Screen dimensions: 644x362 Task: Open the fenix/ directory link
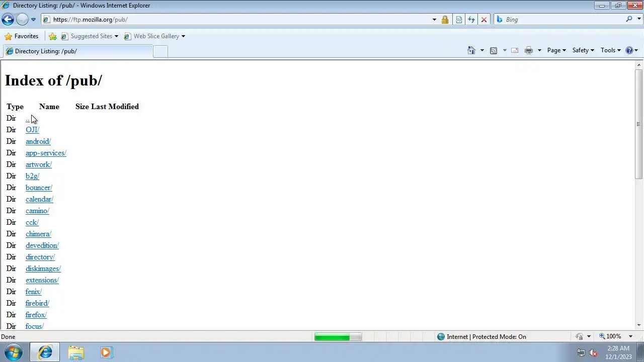(x=34, y=292)
